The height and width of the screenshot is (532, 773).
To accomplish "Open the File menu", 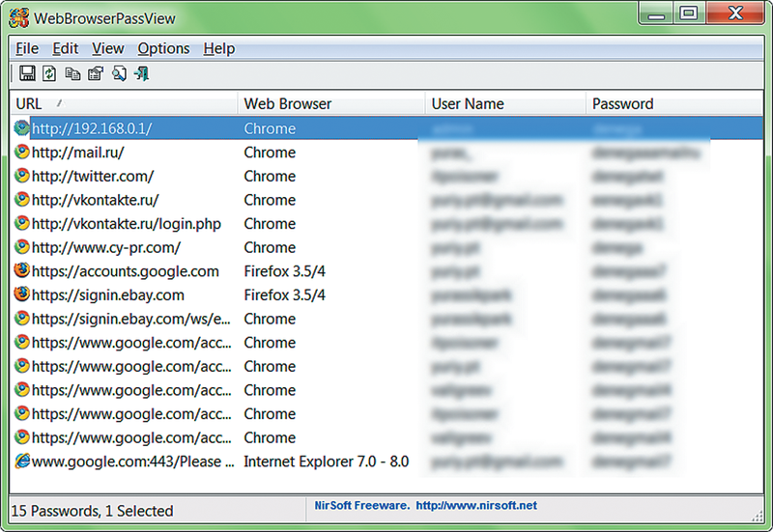I will (x=27, y=48).
